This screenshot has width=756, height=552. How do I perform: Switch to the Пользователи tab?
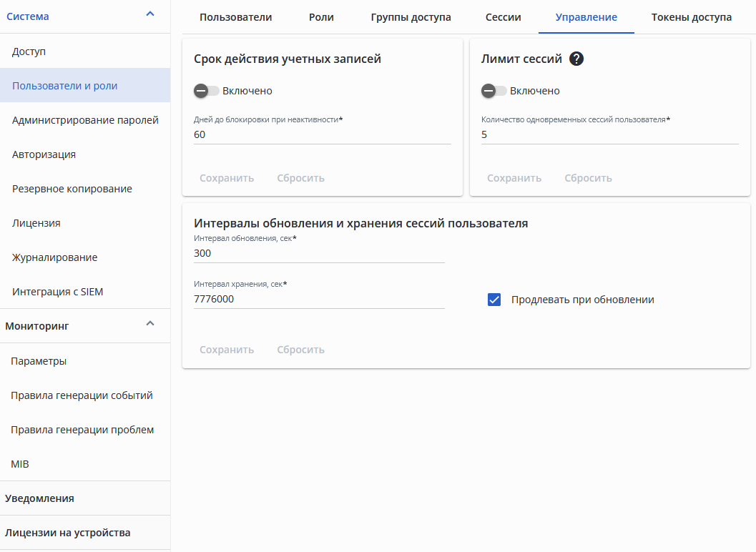[x=235, y=17]
